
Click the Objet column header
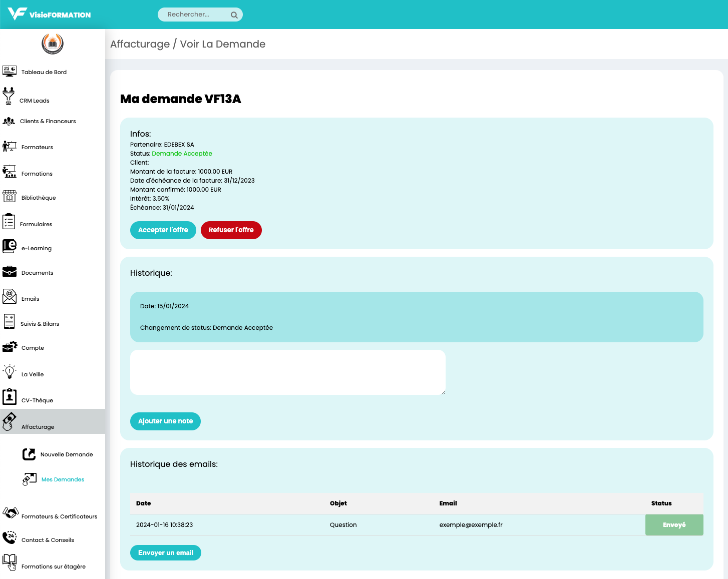338,503
